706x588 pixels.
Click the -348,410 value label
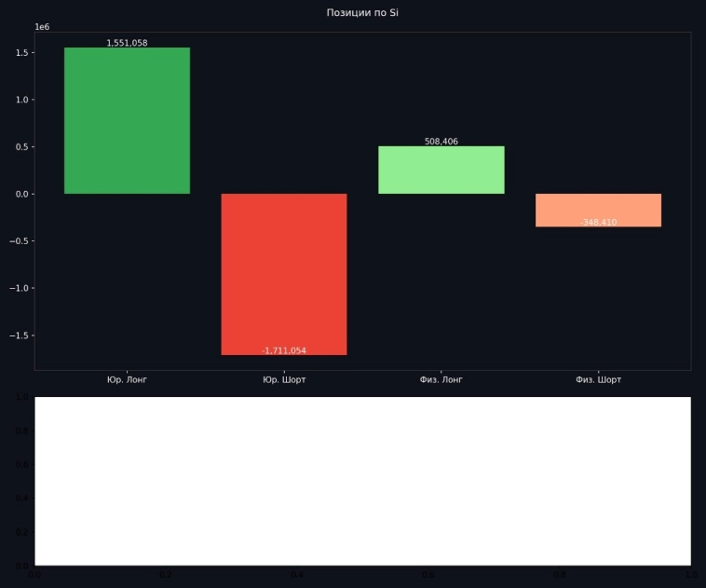[x=598, y=223]
